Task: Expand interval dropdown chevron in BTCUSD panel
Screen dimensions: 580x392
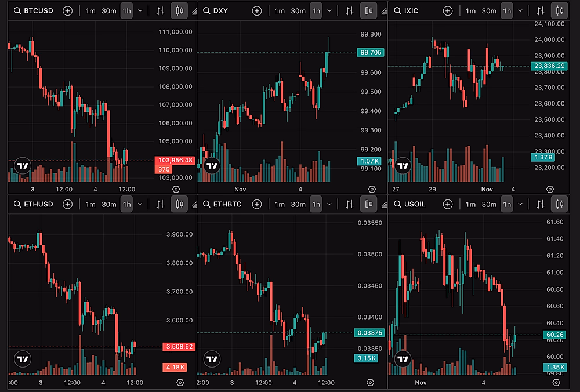Action: coord(140,11)
